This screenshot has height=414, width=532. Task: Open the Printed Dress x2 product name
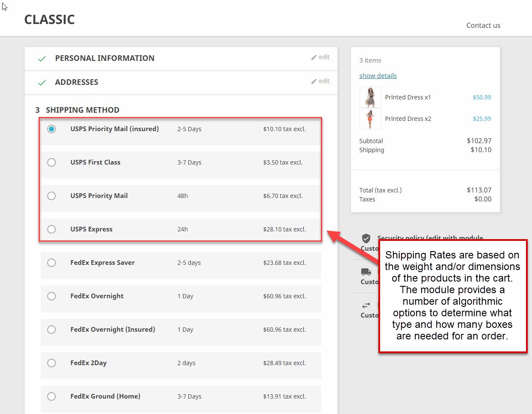click(408, 119)
